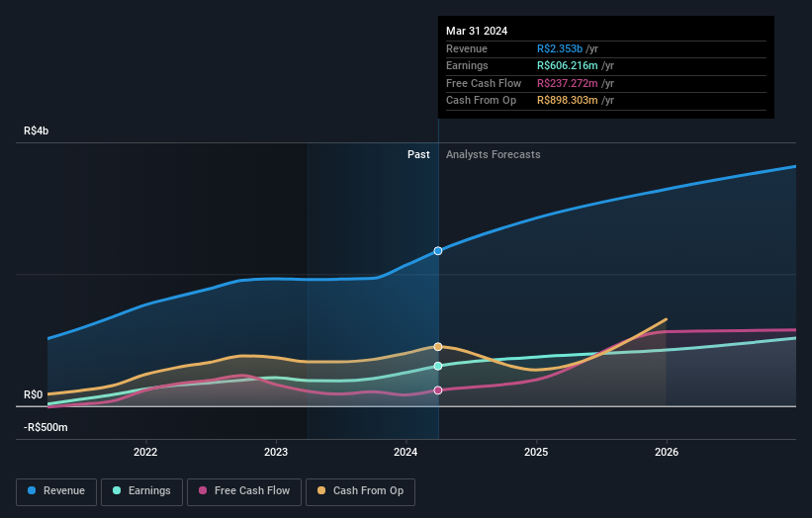This screenshot has width=812, height=518.
Task: Click the R$237.272m free cash flow value
Action: click(568, 83)
